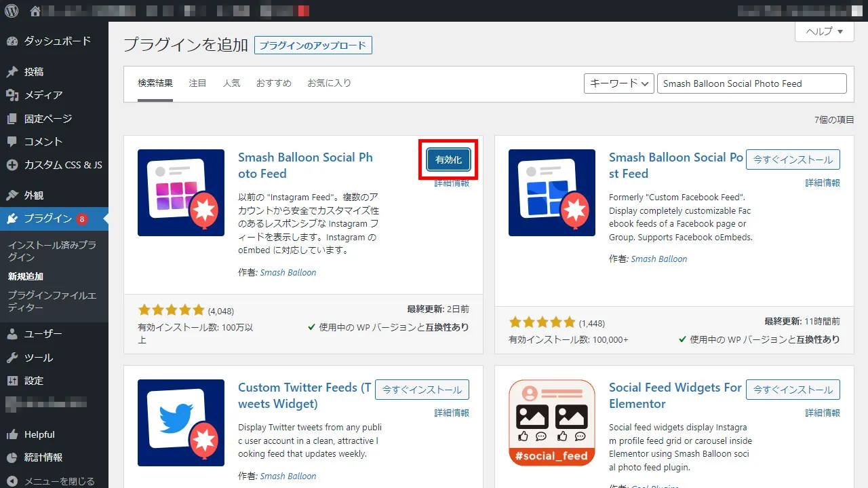Open 詳細情報 for Custom Twitter Feeds

click(x=452, y=413)
